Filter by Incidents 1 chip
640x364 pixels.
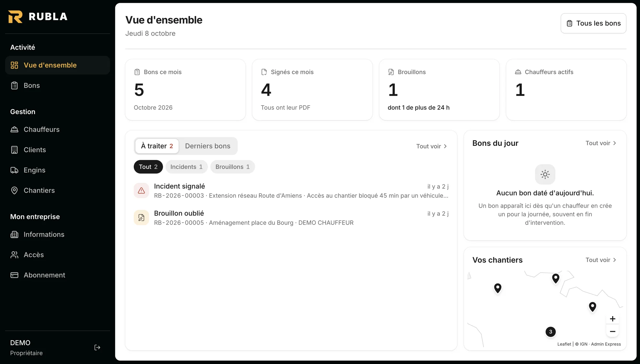click(186, 167)
